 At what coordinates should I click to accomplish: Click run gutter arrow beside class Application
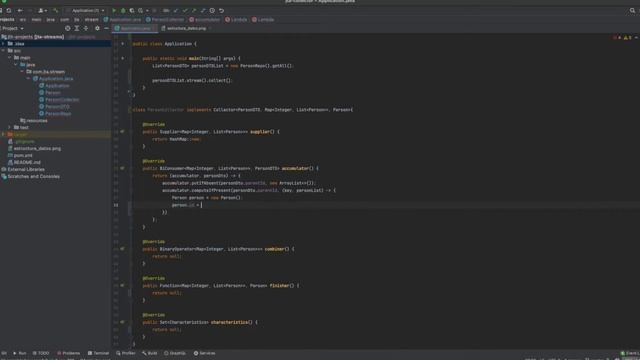tap(122, 44)
